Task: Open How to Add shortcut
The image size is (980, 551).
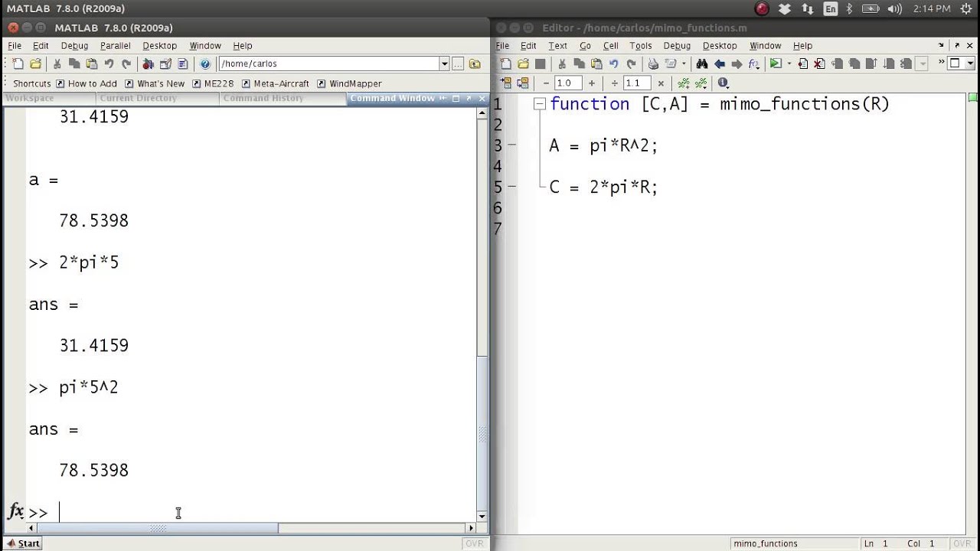Action: [x=86, y=83]
